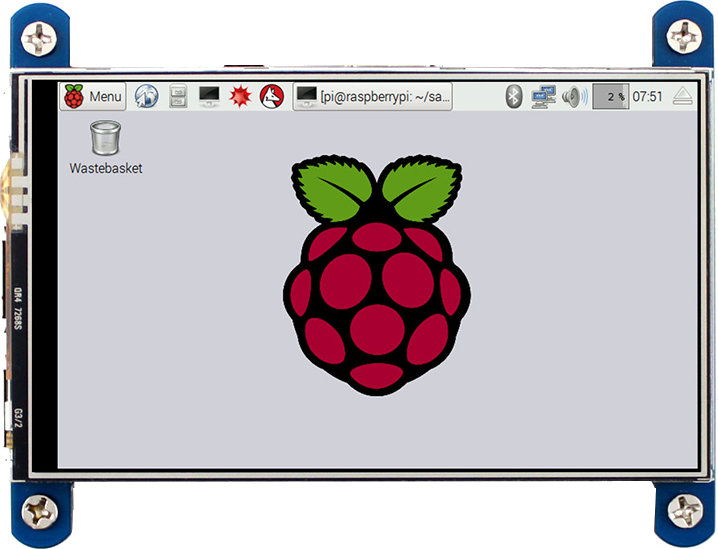The height and width of the screenshot is (549, 718).
Task: Click the eject media icon
Action: pos(683,97)
